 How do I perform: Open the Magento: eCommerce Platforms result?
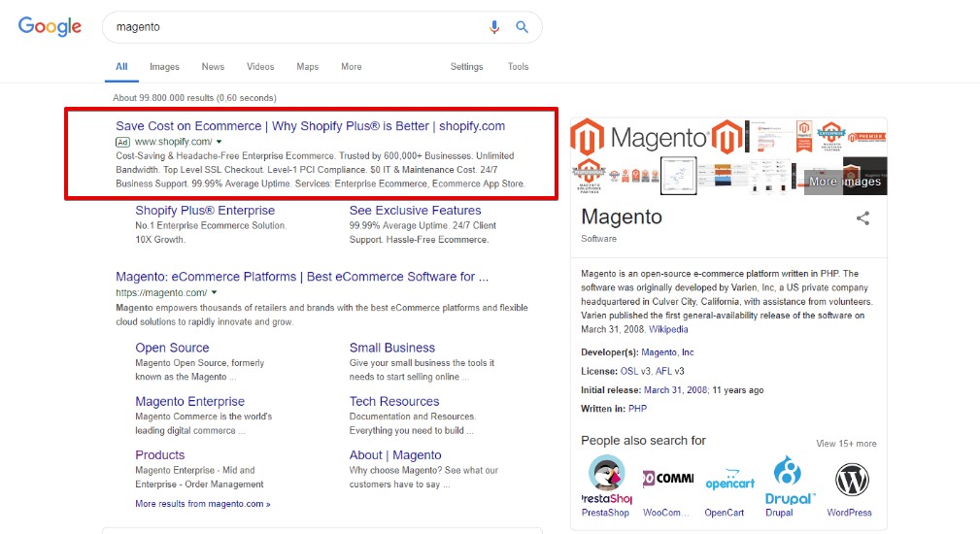point(302,277)
